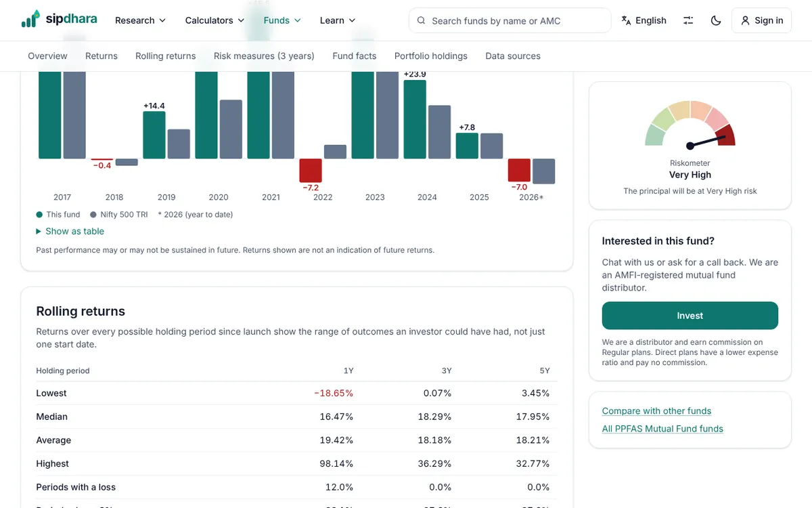Toggle dark mode moon icon
Image resolution: width=812 pixels, height=508 pixels.
[716, 20]
